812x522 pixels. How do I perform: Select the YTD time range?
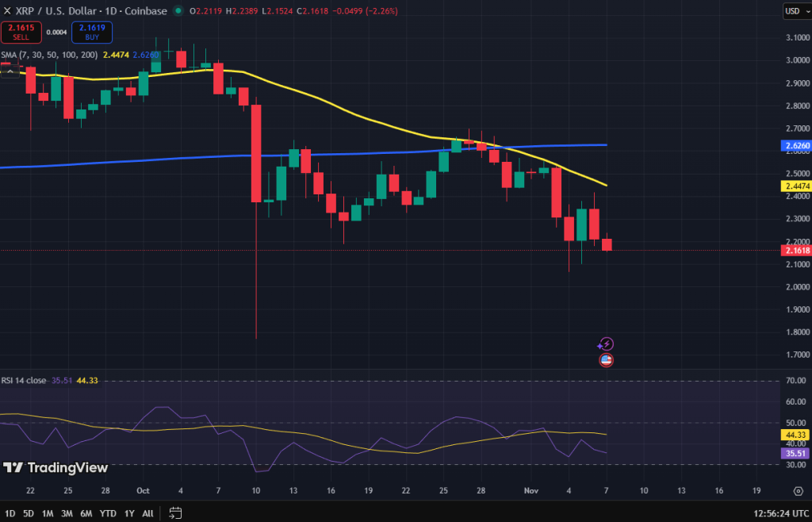click(108, 513)
